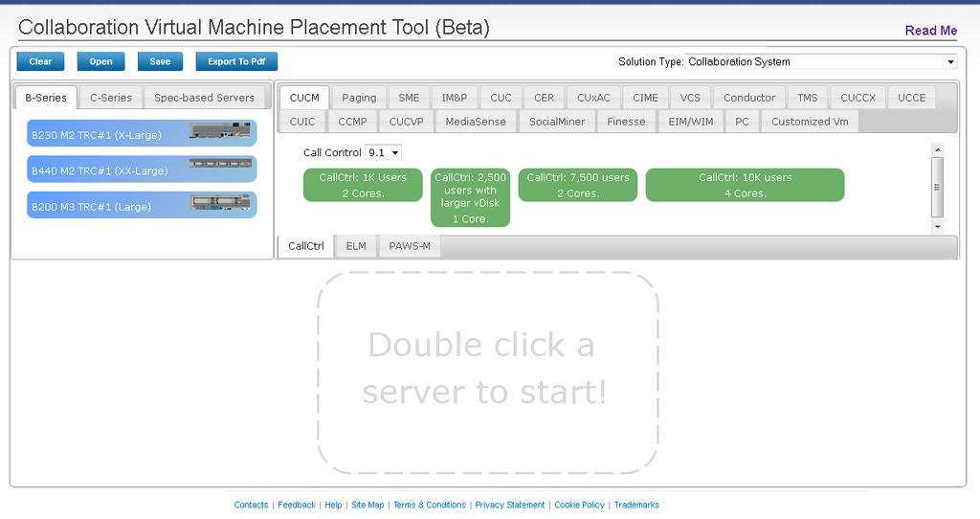Pick the CallCtrl 7,500 users VM block

pos(578,185)
